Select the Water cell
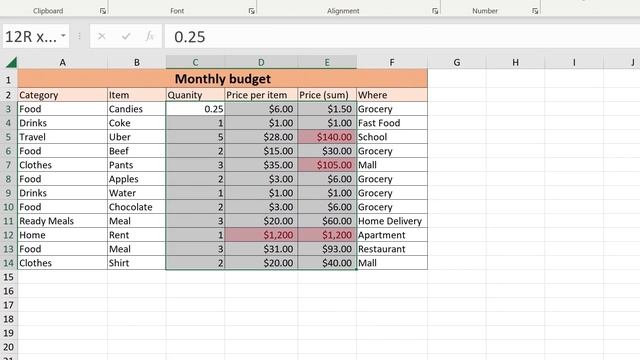This screenshot has height=360, width=640. (x=137, y=193)
